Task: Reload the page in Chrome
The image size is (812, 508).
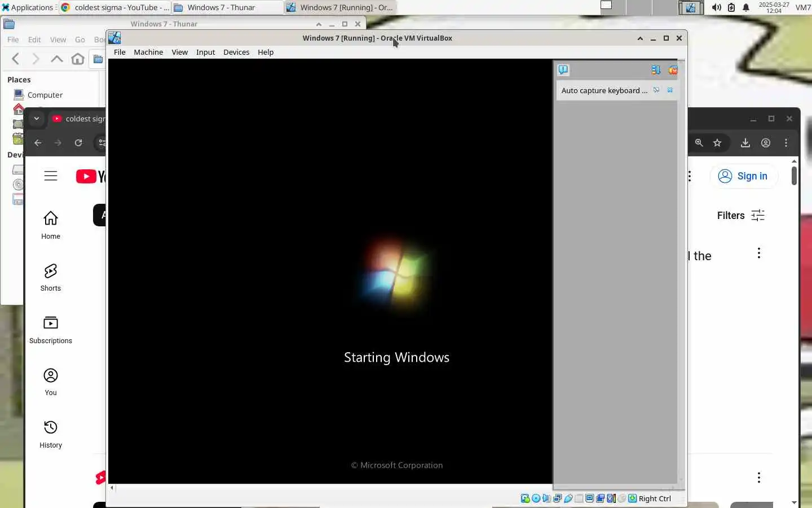Action: pos(78,143)
